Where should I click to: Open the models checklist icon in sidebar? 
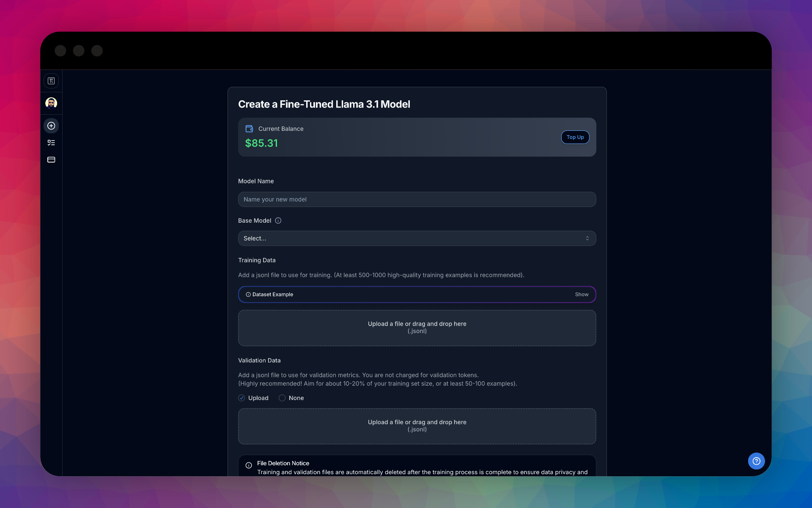click(x=51, y=143)
